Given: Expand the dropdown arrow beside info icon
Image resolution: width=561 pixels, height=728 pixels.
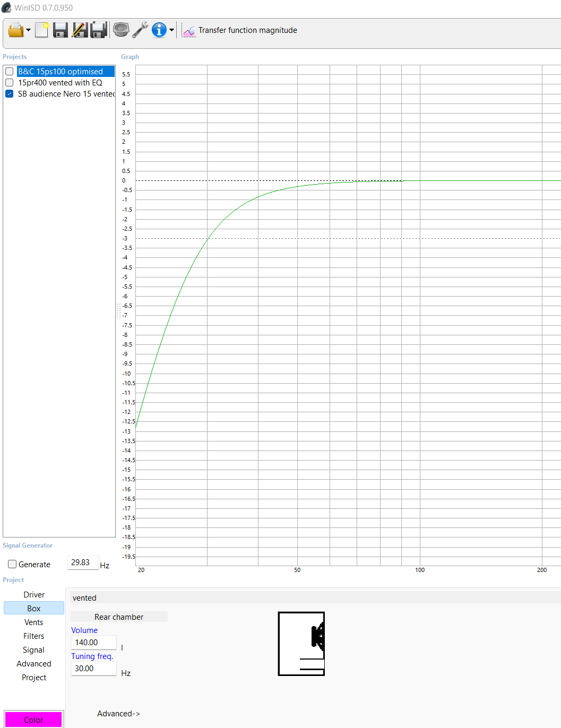Looking at the screenshot, I should (171, 30).
